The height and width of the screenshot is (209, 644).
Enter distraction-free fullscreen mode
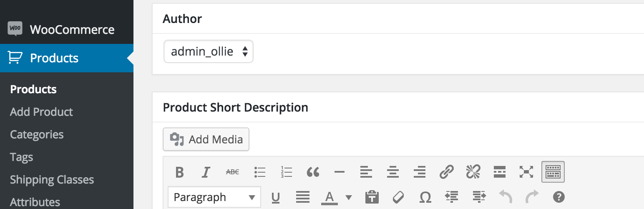(x=526, y=172)
